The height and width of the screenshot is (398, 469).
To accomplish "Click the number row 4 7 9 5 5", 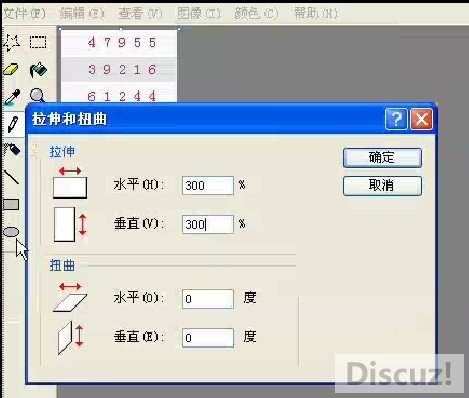I will click(x=122, y=43).
